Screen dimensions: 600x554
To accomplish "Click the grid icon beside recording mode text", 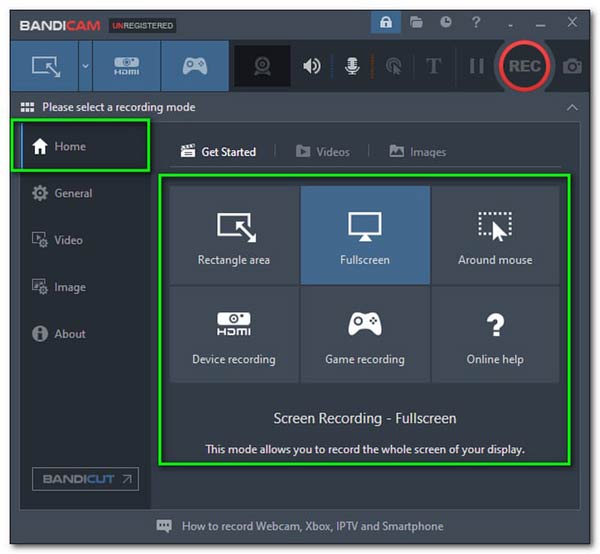I will pos(27,107).
